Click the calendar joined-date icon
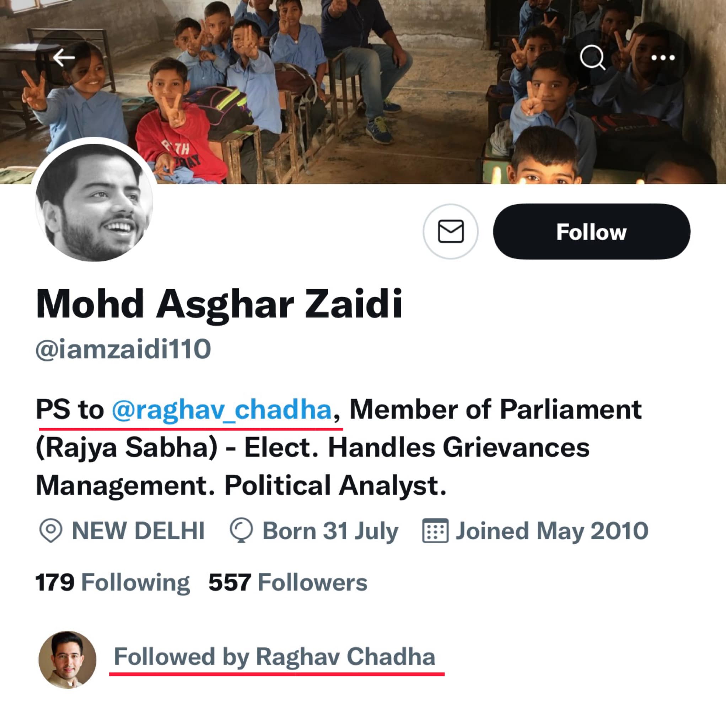 435,531
